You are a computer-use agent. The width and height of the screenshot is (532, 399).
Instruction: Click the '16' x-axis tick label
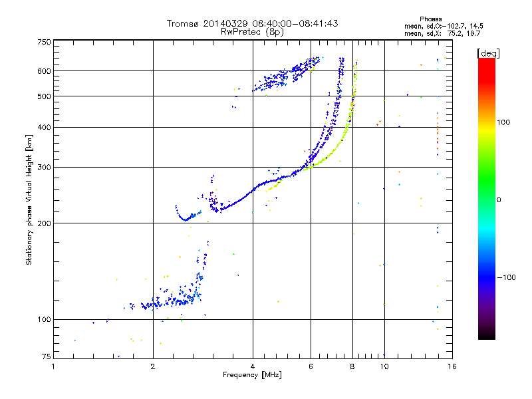pyautogui.click(x=452, y=366)
